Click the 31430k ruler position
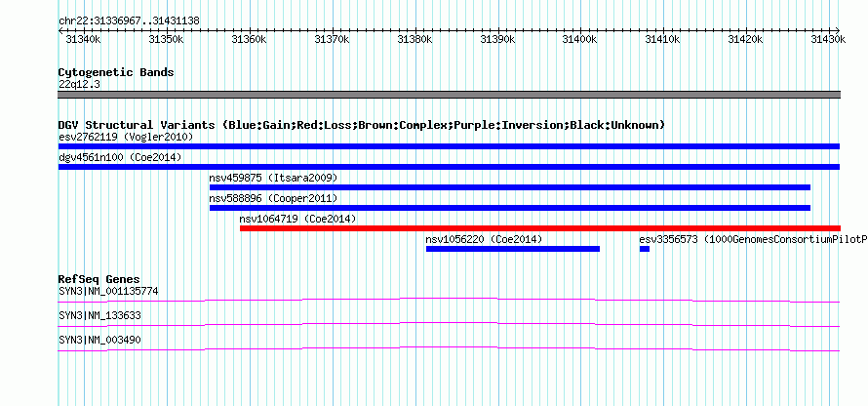The image size is (868, 406). click(x=828, y=39)
